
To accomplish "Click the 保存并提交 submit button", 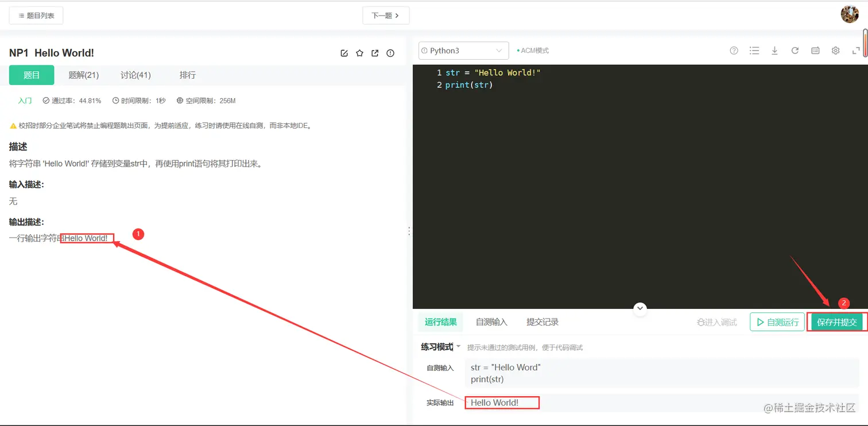I will coord(837,322).
